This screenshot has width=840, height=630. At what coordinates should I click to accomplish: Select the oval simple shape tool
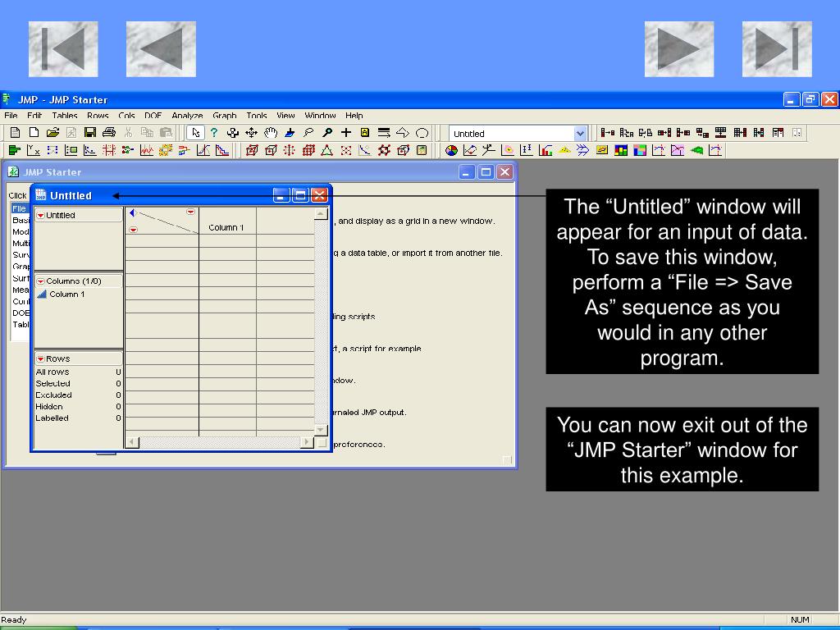pyautogui.click(x=422, y=132)
